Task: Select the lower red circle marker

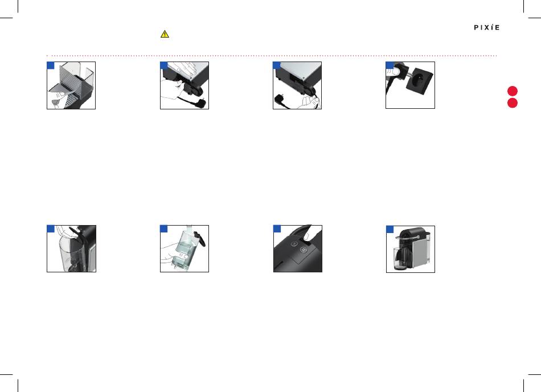Action: [513, 103]
